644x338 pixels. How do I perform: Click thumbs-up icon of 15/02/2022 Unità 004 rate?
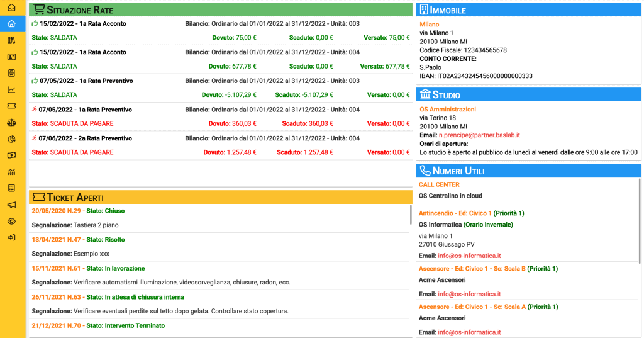point(35,52)
